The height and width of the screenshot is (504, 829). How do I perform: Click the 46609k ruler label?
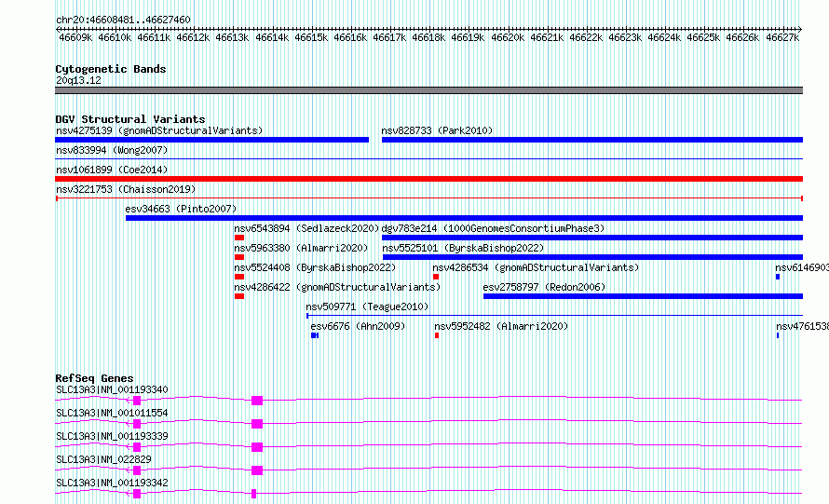[75, 37]
